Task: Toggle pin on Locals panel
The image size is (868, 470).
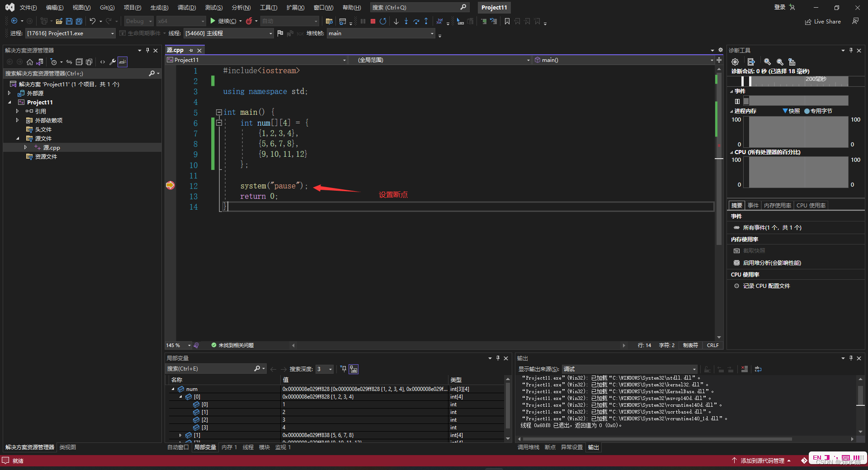Action: click(x=498, y=358)
